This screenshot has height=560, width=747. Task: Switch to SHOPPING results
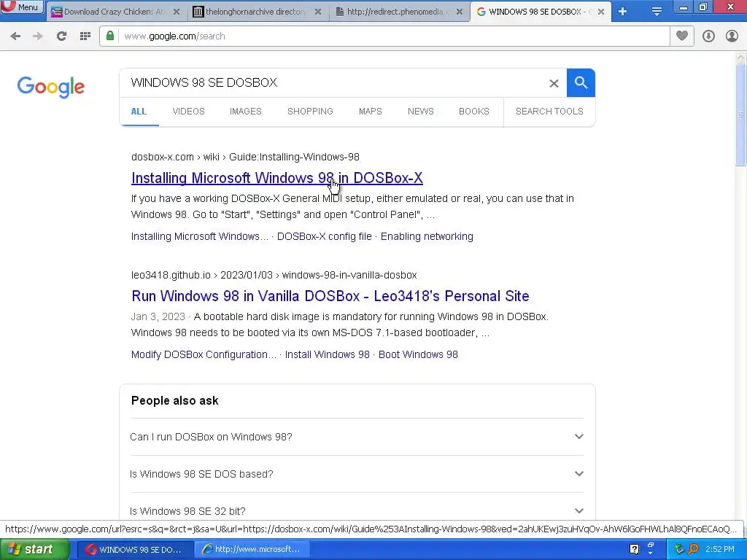coord(310,112)
